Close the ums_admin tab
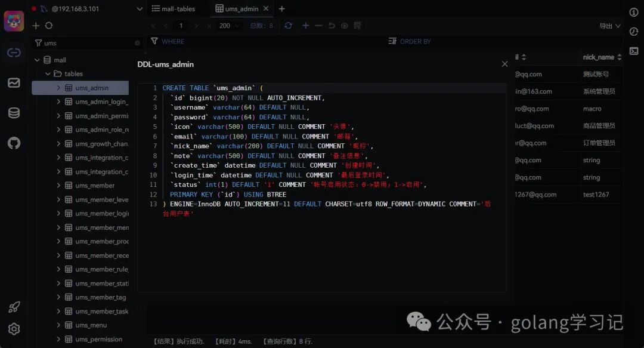 click(x=266, y=8)
